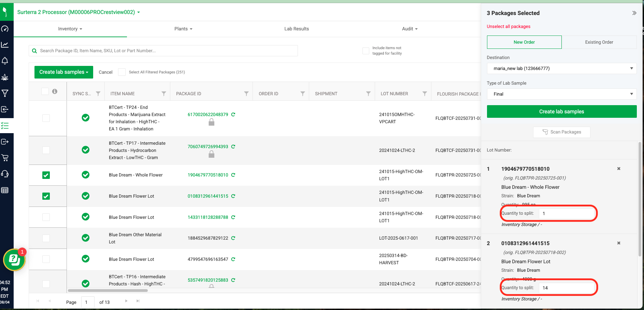Open the Lab Results tab
The image size is (644, 310).
tap(297, 29)
